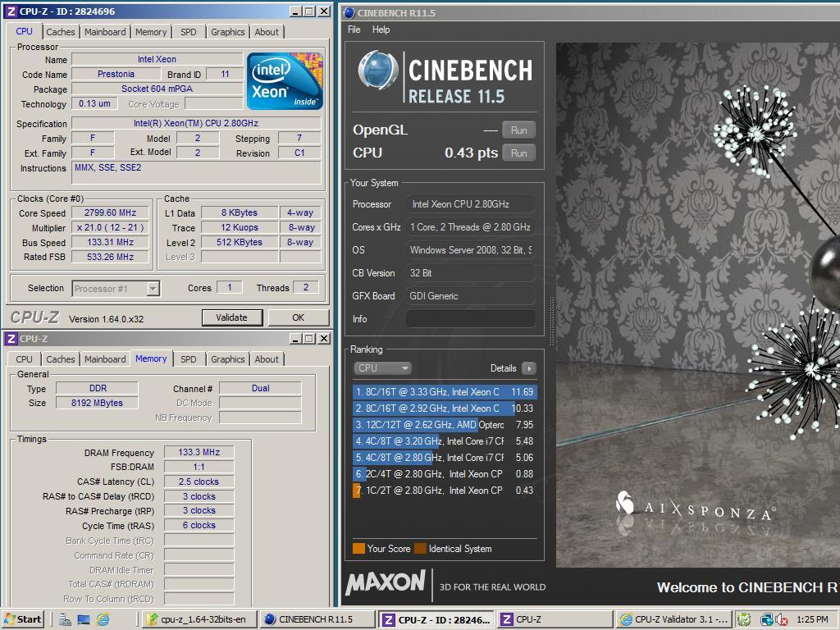Open Cinebench Help menu

pos(381,30)
